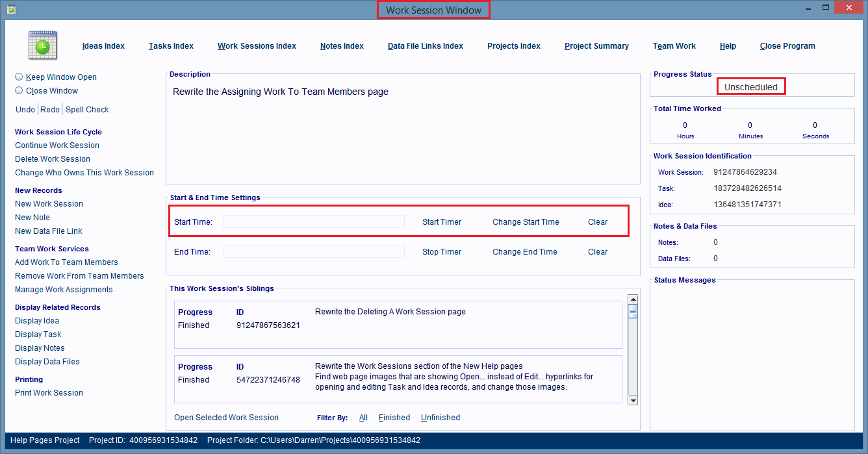Click Continue Work Session link
The height and width of the screenshot is (454, 868).
click(x=57, y=145)
